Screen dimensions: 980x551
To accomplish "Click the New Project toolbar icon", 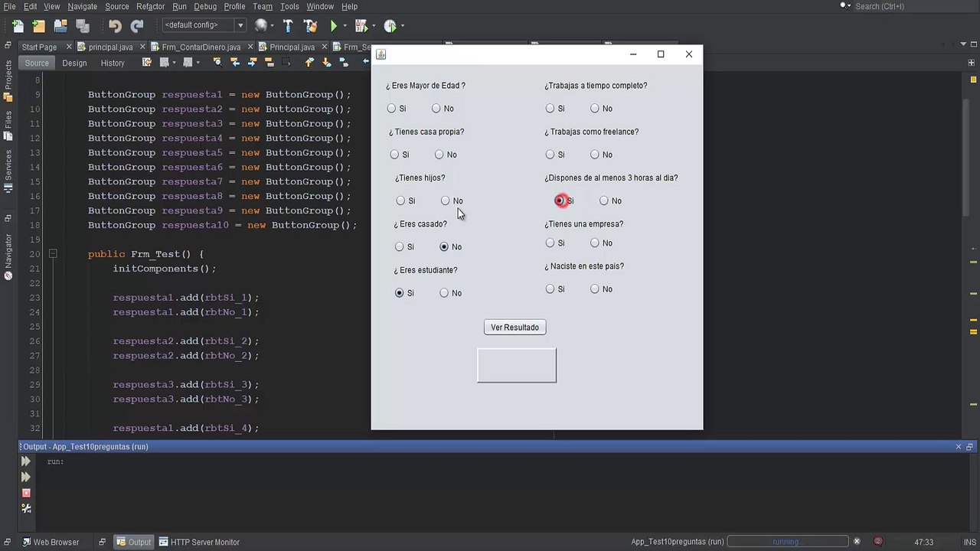I will [x=38, y=25].
